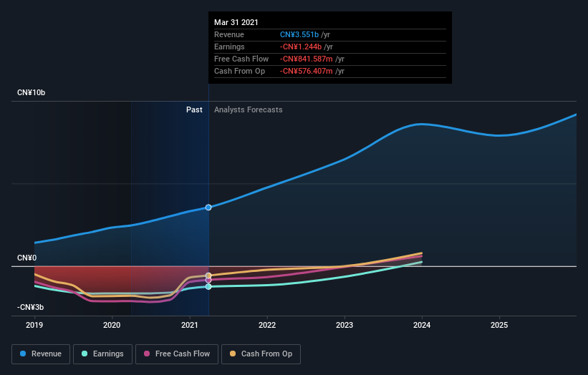Click the -CN¥1.244b earnings value

click(301, 47)
